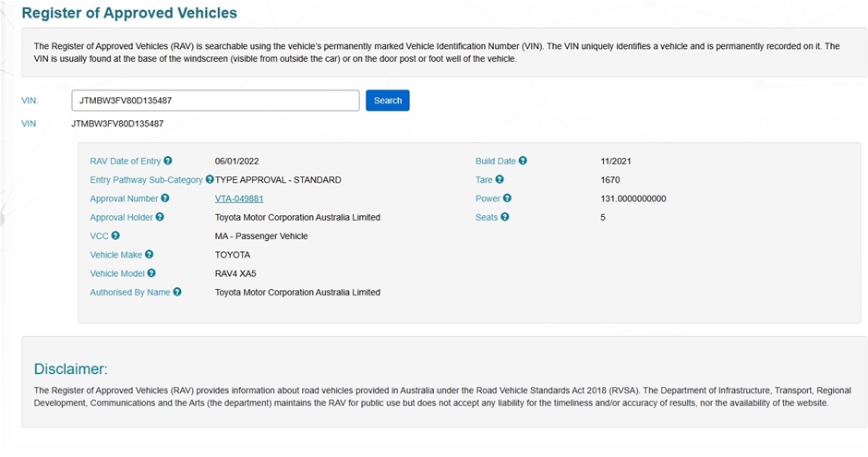The width and height of the screenshot is (868, 457).
Task: Click help icon next to RAV Date of Entry
Action: [x=167, y=161]
